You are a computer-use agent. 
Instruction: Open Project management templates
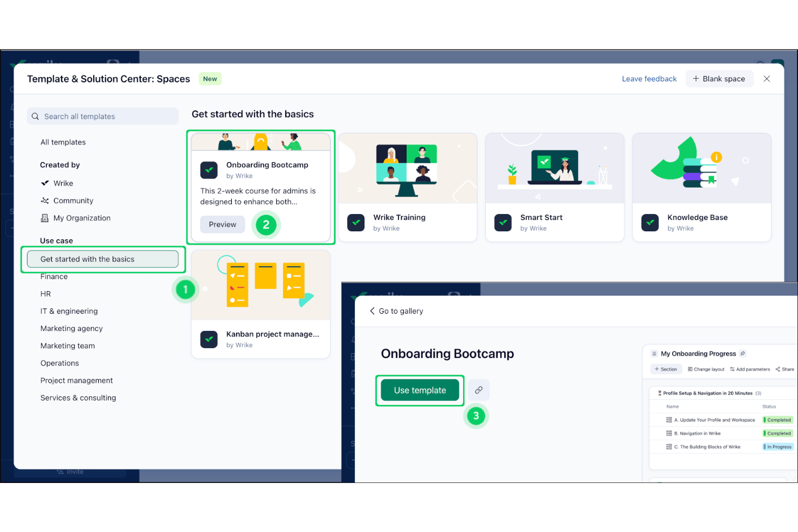pyautogui.click(x=77, y=381)
